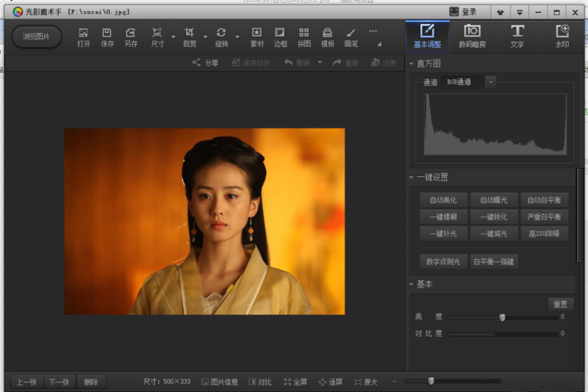Select the 画笔 brush tool
This screenshot has width=588, height=392.
(351, 37)
